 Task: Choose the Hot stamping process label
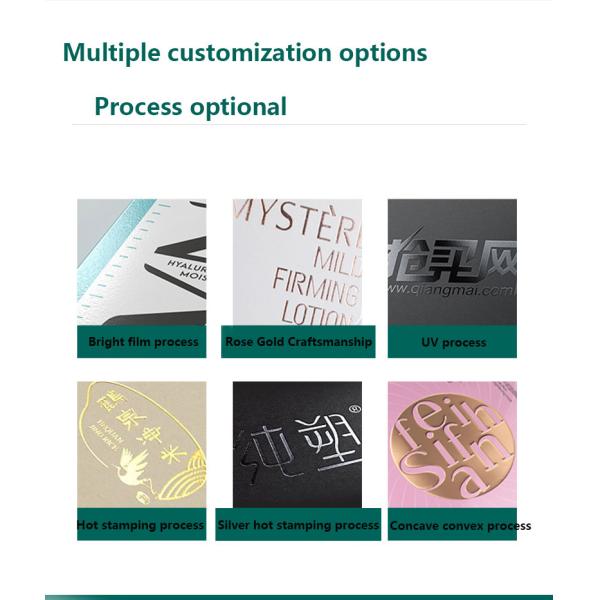tap(142, 525)
